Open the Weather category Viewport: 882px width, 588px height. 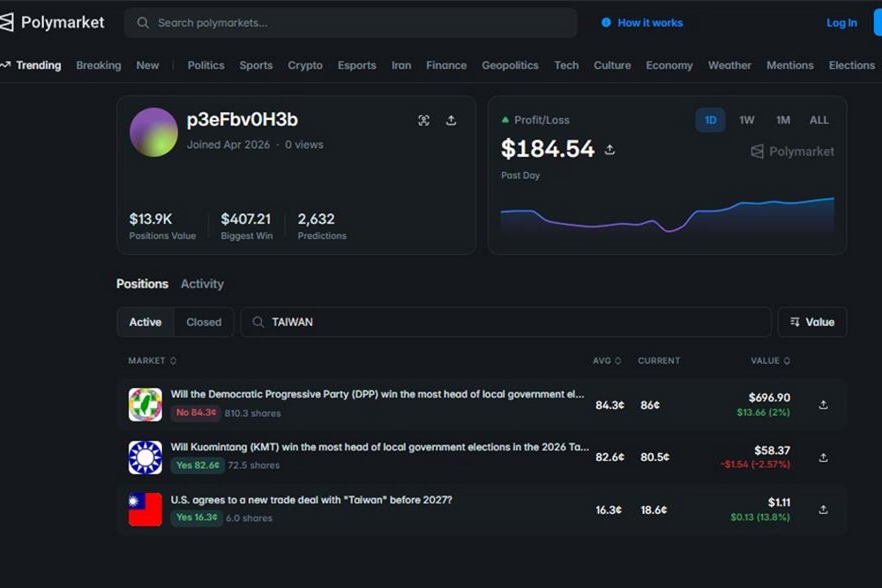pyautogui.click(x=729, y=65)
